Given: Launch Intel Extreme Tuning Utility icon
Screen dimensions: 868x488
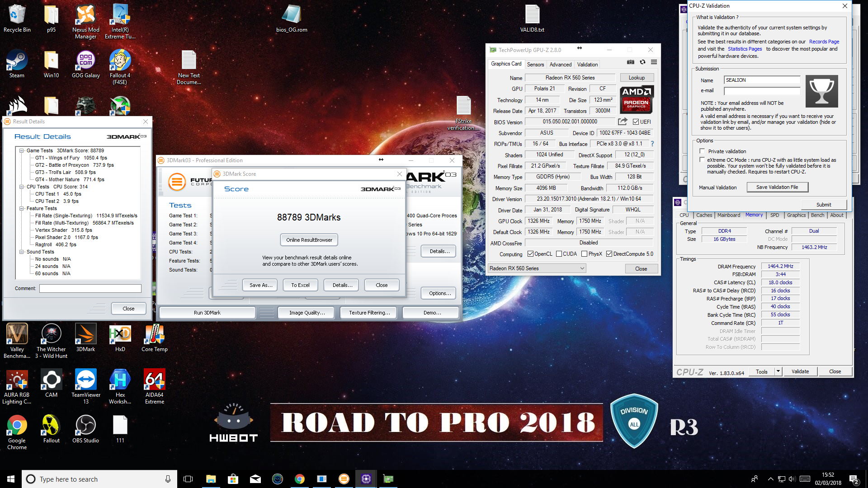Looking at the screenshot, I should [120, 21].
